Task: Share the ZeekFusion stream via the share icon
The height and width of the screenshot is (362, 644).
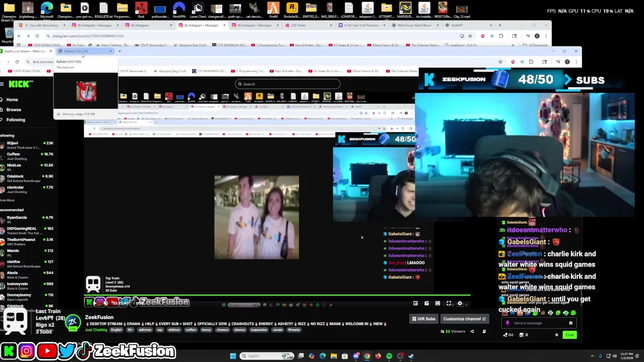Action: pyautogui.click(x=472, y=331)
